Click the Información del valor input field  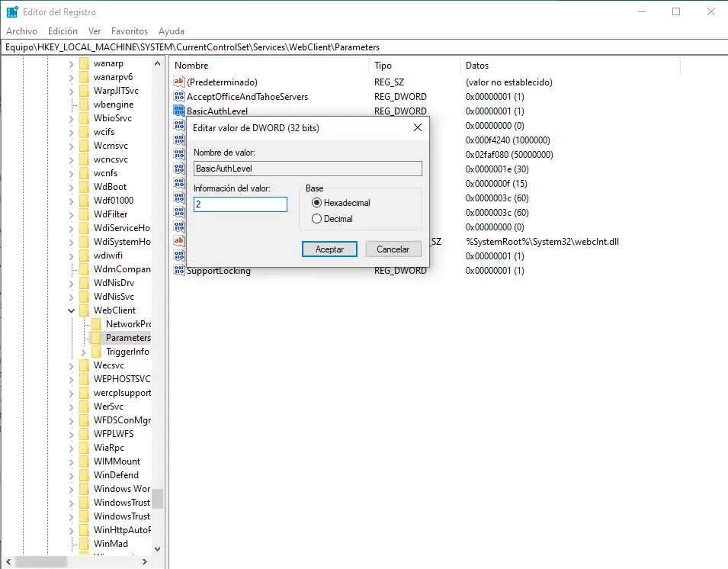(x=240, y=204)
